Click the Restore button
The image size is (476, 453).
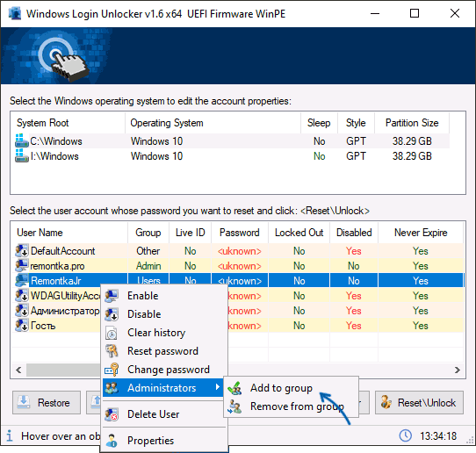tap(47, 403)
